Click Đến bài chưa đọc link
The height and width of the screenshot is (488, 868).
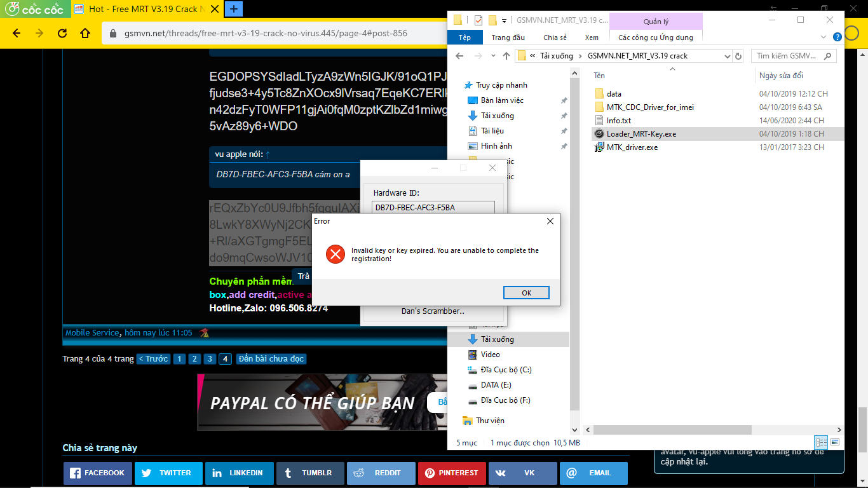pyautogui.click(x=271, y=359)
